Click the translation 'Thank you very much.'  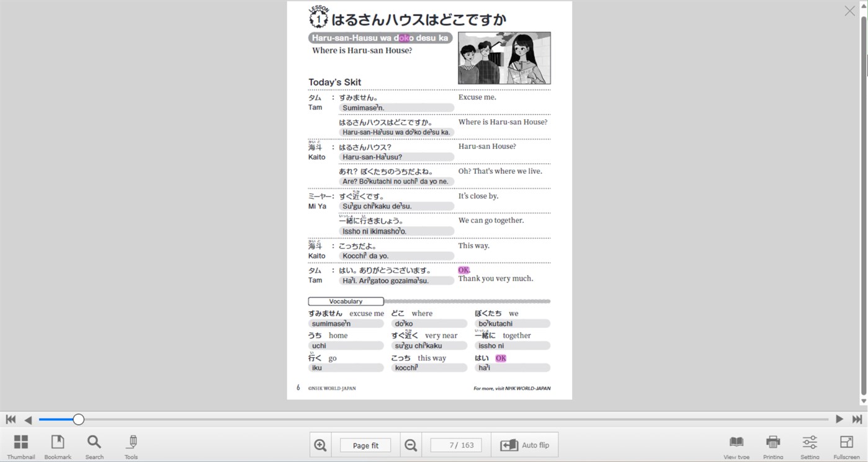496,278
